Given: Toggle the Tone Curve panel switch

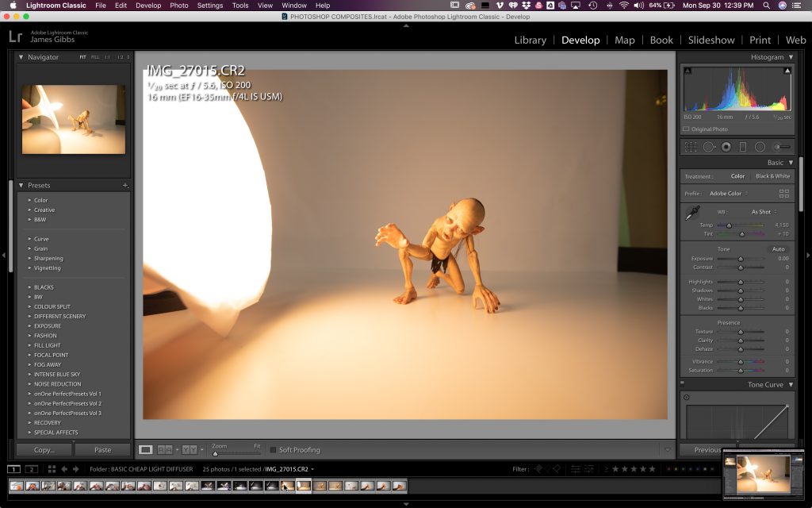Looking at the screenshot, I should coord(682,383).
